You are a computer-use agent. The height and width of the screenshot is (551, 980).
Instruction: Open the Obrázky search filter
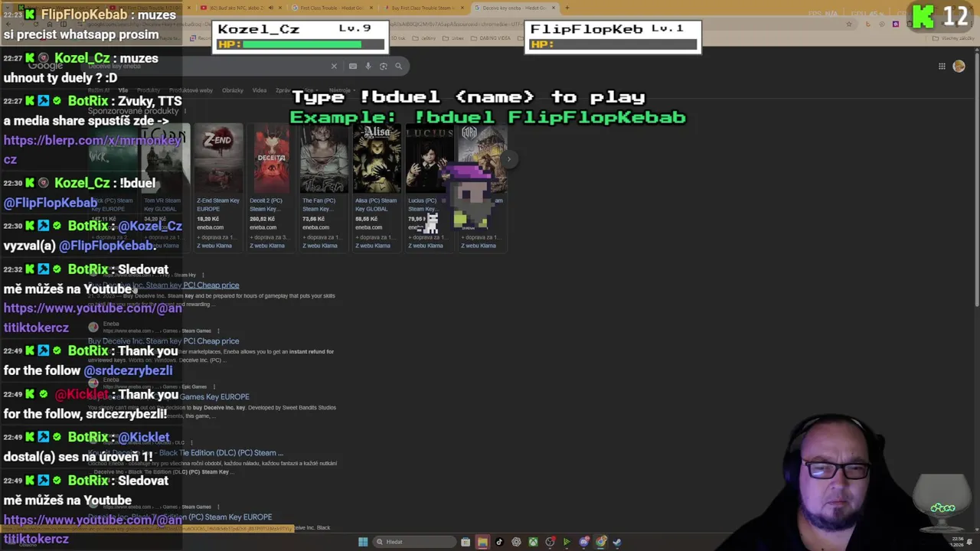click(233, 90)
